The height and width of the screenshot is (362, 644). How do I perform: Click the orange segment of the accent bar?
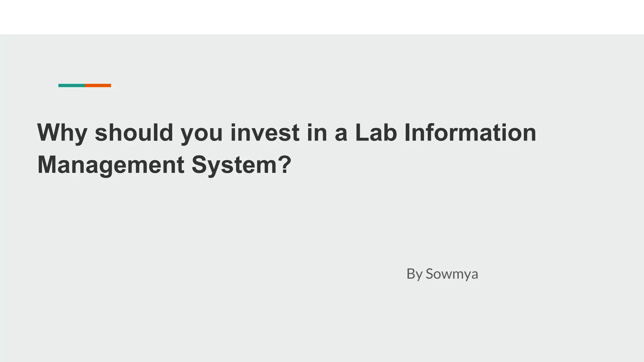tap(98, 85)
